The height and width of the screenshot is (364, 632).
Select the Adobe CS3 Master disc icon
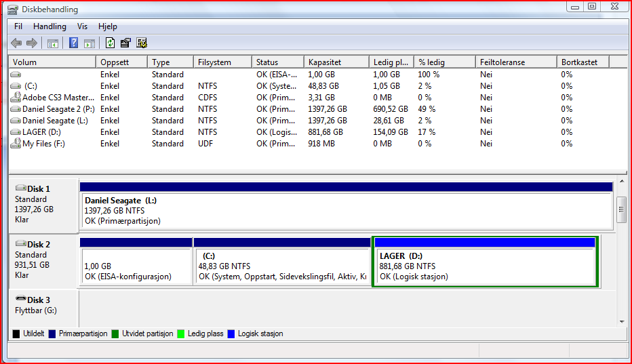pyautogui.click(x=16, y=97)
